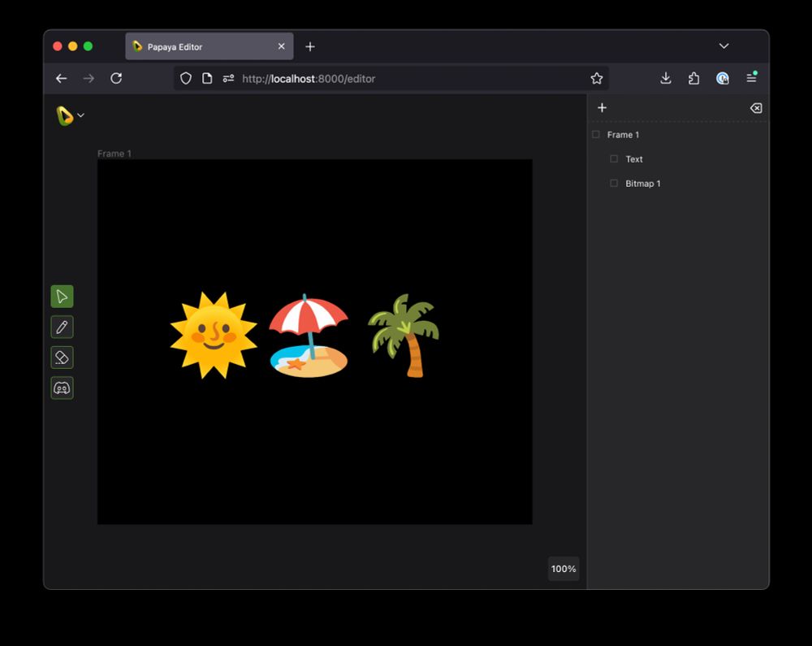This screenshot has width=812, height=646.
Task: Select the Text layer row
Action: click(678, 159)
